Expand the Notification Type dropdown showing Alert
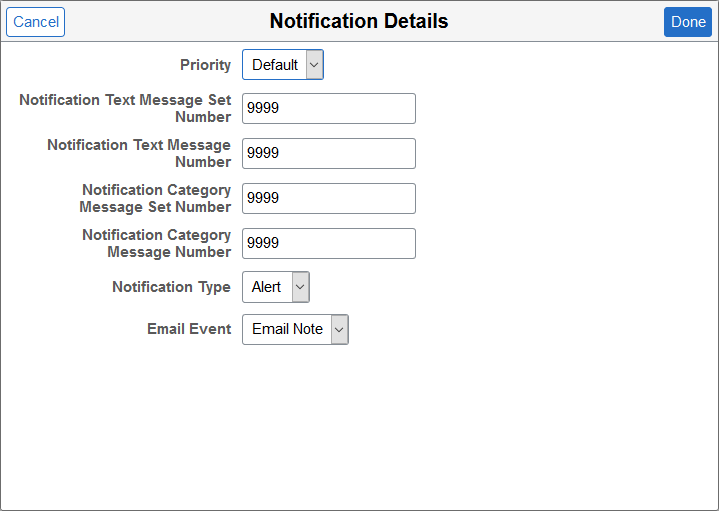The height and width of the screenshot is (511, 719). (x=267, y=287)
